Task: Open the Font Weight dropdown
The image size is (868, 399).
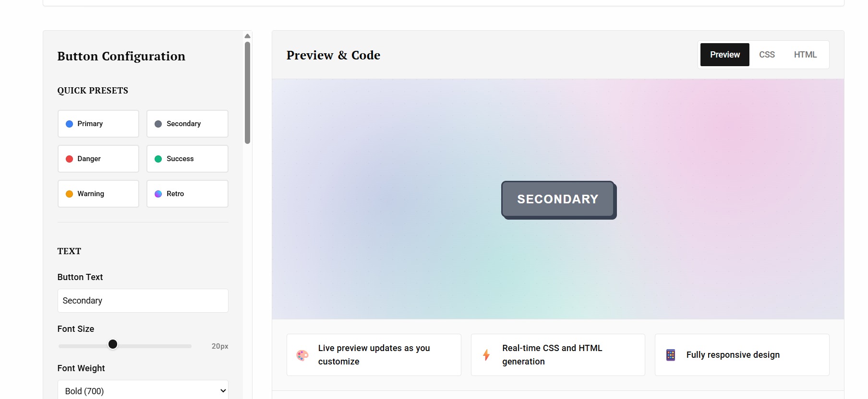Action: [143, 390]
